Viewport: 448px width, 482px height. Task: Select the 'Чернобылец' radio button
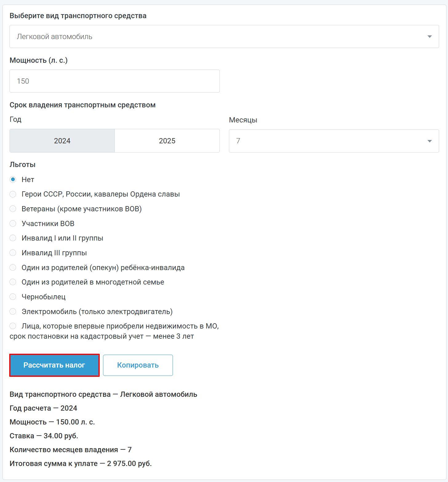click(13, 297)
